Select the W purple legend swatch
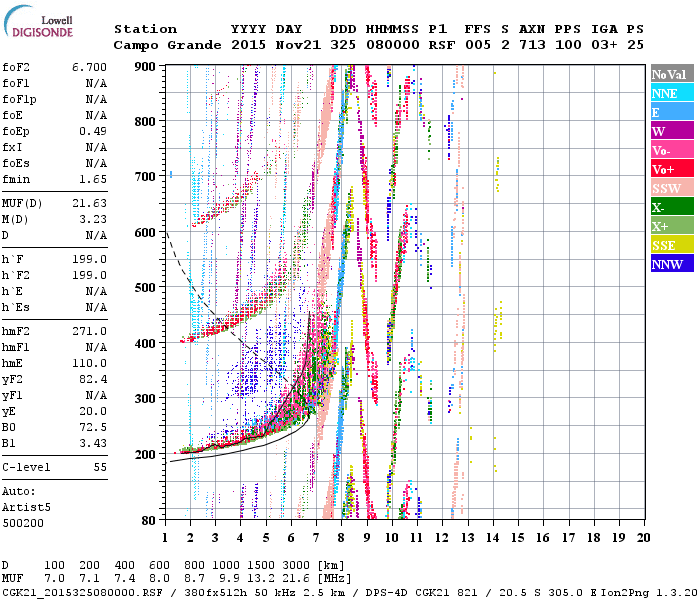Image resolution: width=700 pixels, height=600 pixels. pos(672,131)
